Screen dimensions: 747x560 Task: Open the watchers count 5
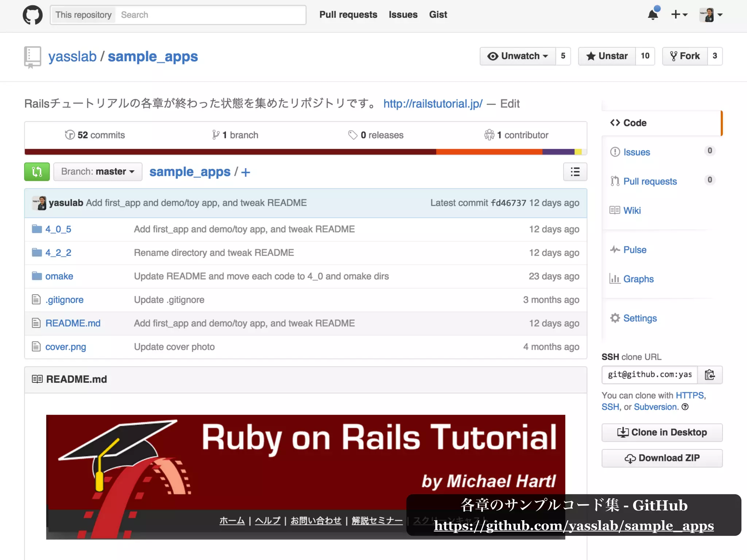tap(563, 56)
